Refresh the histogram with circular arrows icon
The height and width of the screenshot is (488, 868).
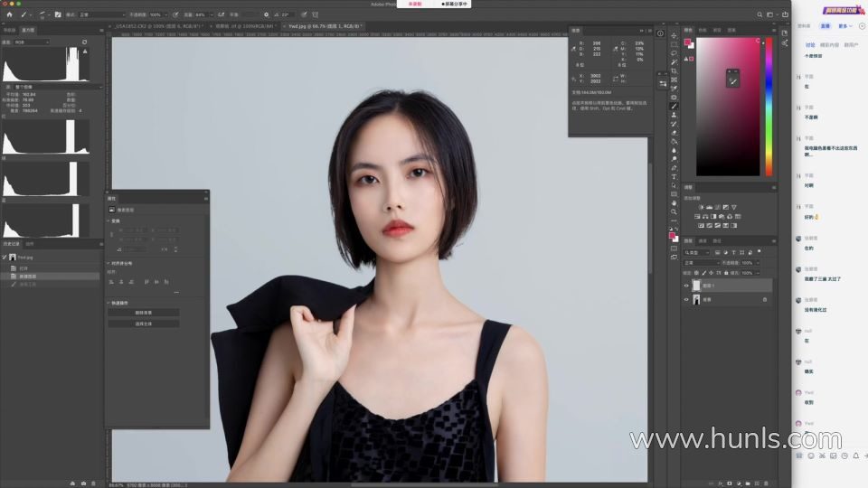pos(84,42)
